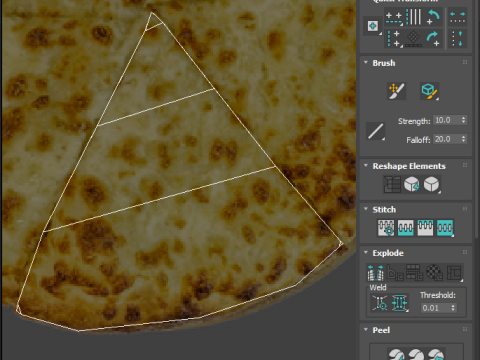Collapse the Reshape Elements rollout

click(366, 165)
